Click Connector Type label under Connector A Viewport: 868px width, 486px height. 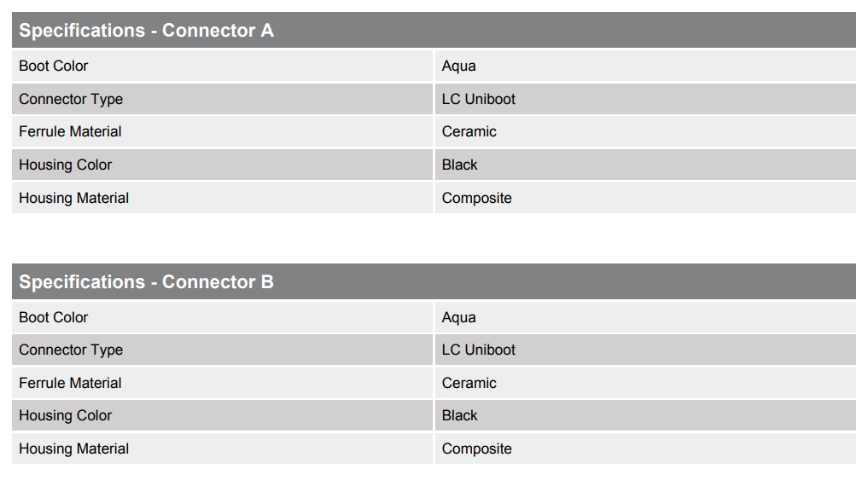coord(71,100)
